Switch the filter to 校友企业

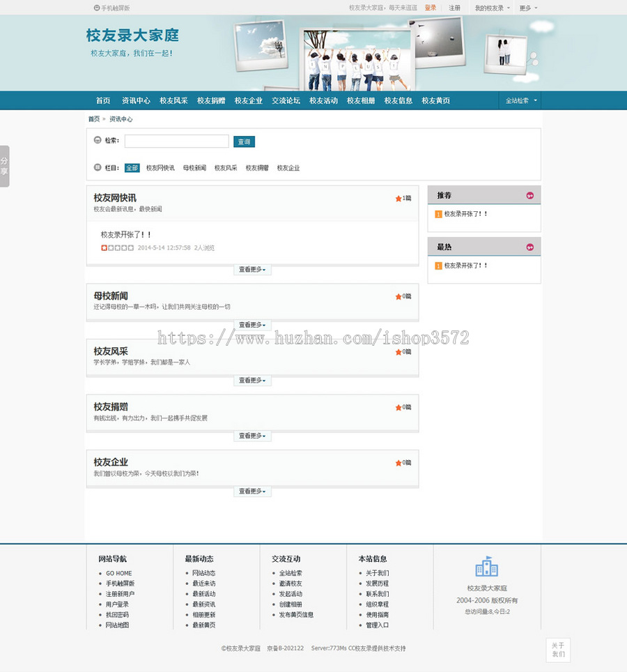(288, 167)
